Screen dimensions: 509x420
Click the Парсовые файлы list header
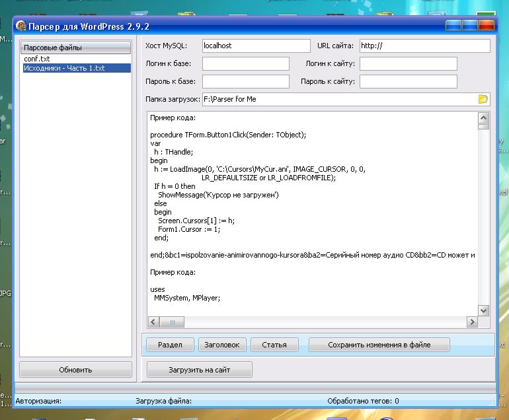[x=75, y=48]
